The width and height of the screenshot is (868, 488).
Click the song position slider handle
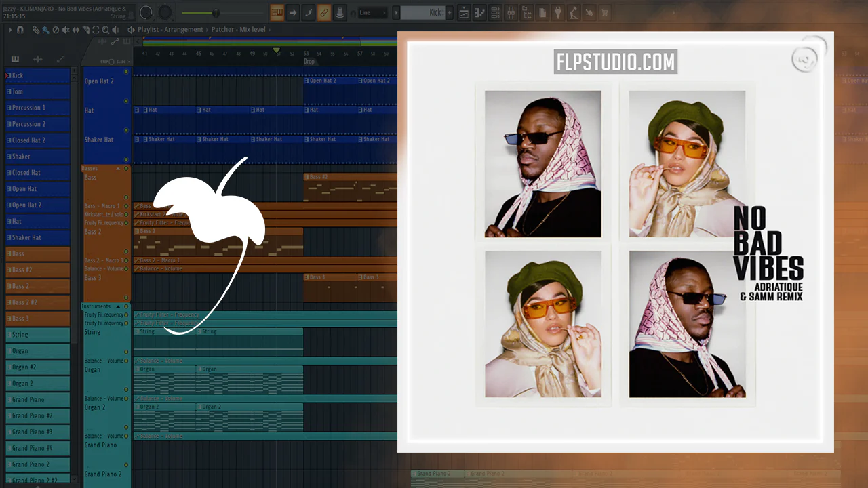coord(216,12)
